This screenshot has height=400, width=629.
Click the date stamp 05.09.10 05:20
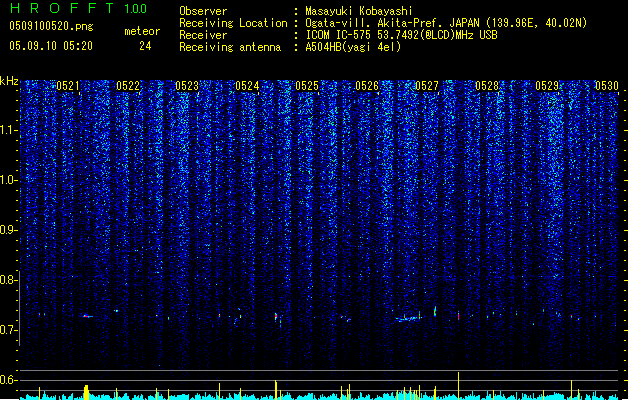click(51, 46)
